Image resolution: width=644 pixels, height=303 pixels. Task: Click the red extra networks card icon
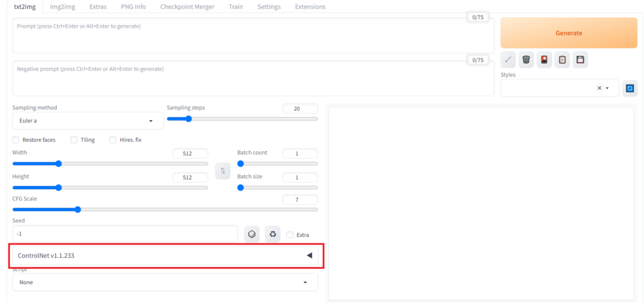click(x=545, y=60)
